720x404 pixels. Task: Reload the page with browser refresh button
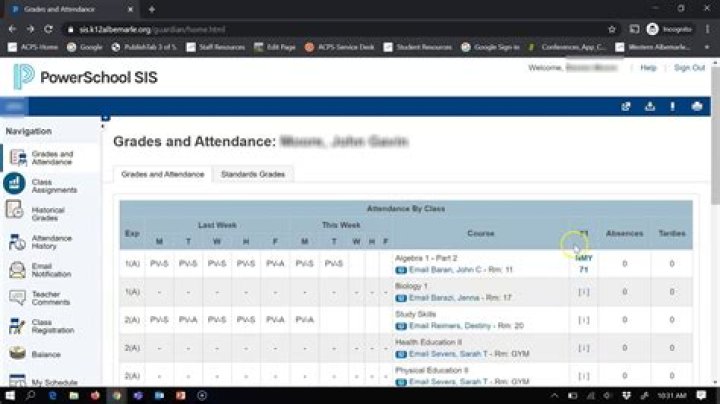(48, 29)
